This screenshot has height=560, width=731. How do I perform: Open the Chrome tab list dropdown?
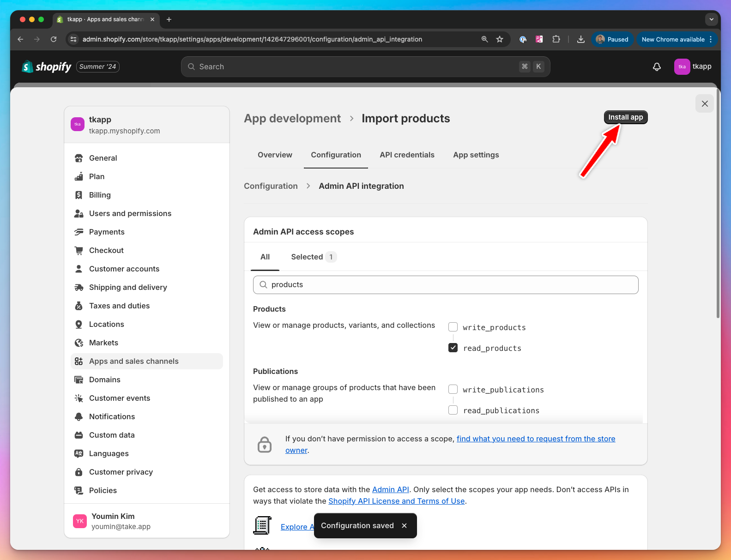[711, 19]
